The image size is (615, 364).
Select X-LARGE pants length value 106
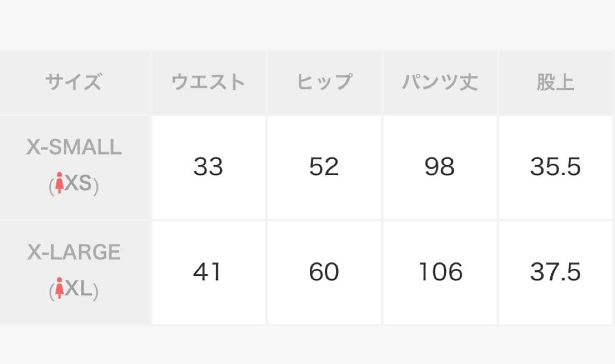[x=440, y=272]
